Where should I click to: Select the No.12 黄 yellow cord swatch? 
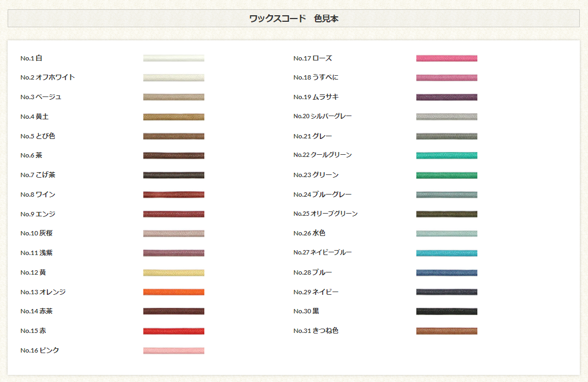(173, 272)
